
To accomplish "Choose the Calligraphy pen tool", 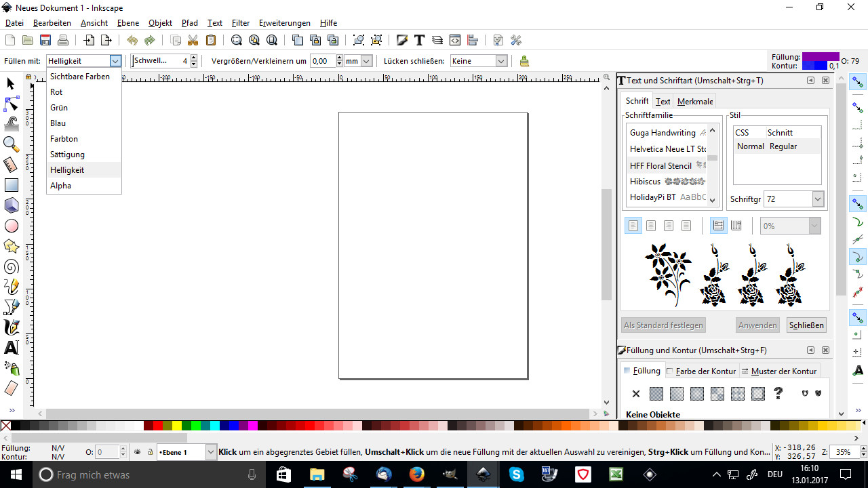I will [x=12, y=327].
